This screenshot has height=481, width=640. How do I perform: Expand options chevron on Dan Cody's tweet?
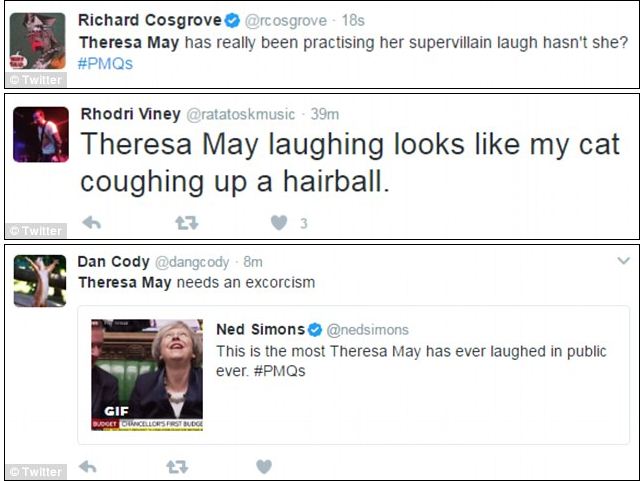[x=623, y=260]
